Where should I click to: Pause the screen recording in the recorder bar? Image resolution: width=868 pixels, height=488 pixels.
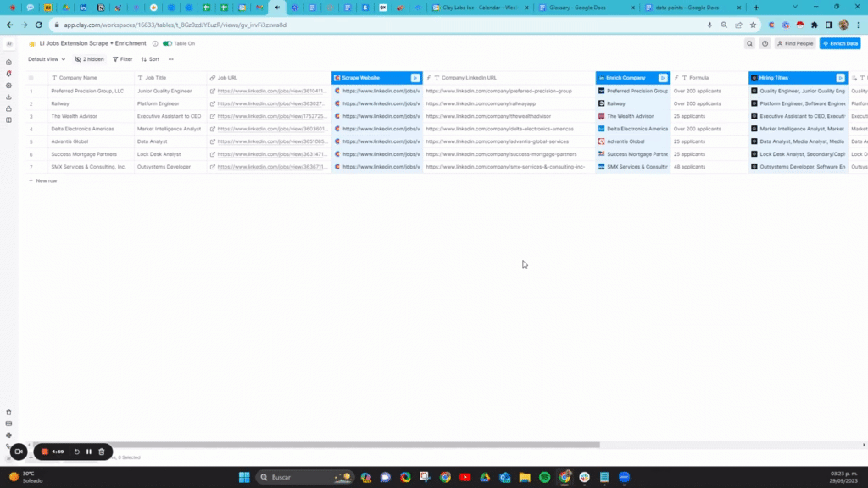(88, 452)
